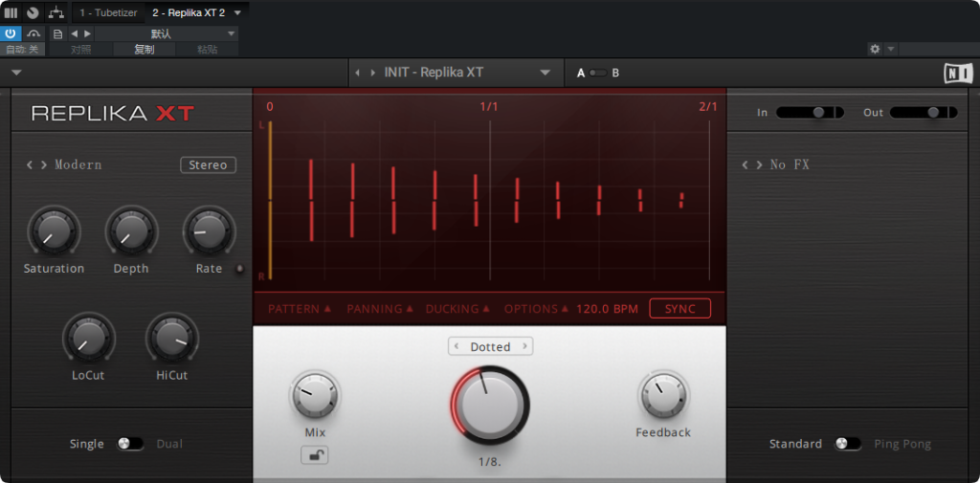
Task: Select previous effect before No FX
Action: (745, 165)
